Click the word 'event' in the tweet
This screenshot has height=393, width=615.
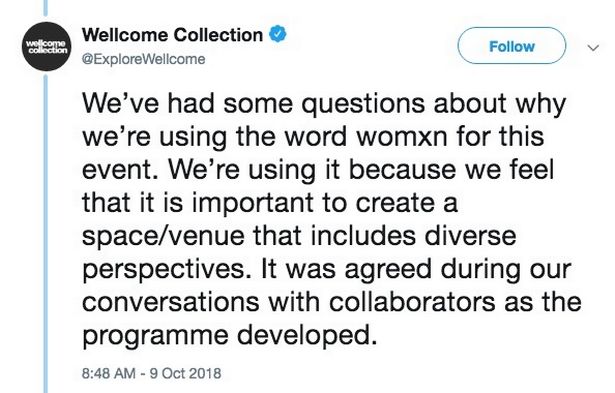117,170
